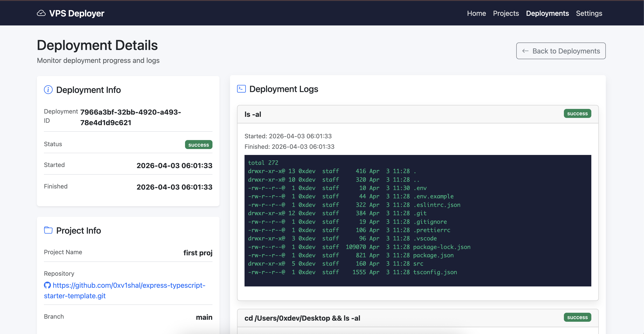Click the info icon beside Deployment Info
Image resolution: width=644 pixels, height=334 pixels.
(48, 90)
